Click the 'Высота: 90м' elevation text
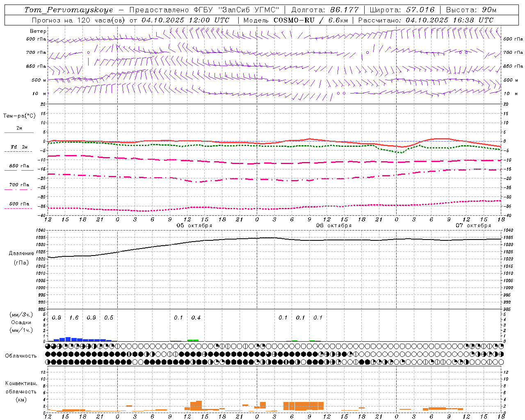The image size is (525, 420). click(x=471, y=10)
